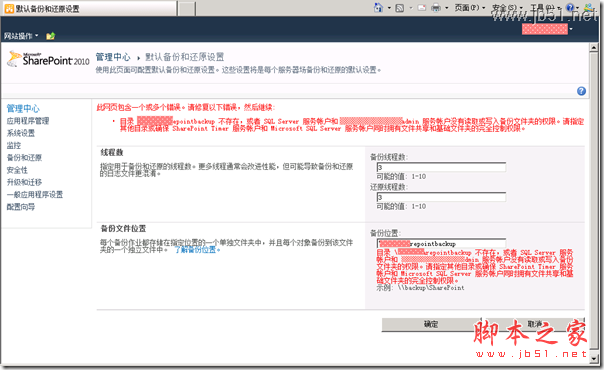Screen dimensions: 604x370
Task: Open the 安全(S) toolbar menu
Action: (x=507, y=8)
